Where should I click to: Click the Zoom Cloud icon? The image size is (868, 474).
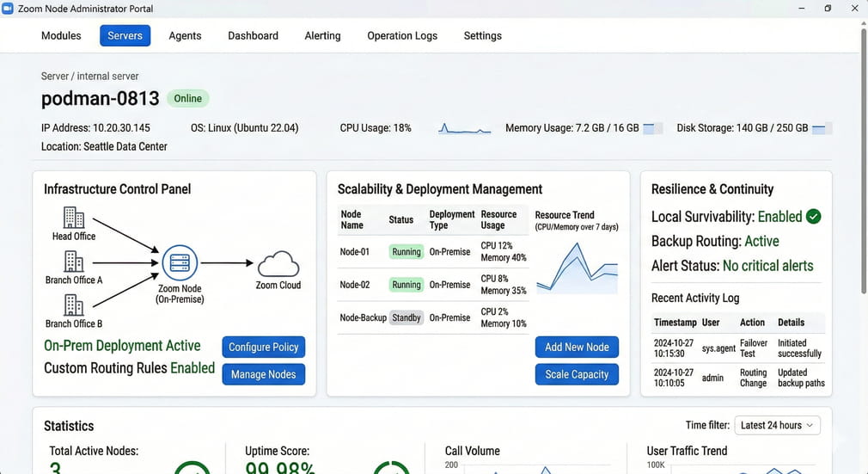pyautogui.click(x=278, y=263)
